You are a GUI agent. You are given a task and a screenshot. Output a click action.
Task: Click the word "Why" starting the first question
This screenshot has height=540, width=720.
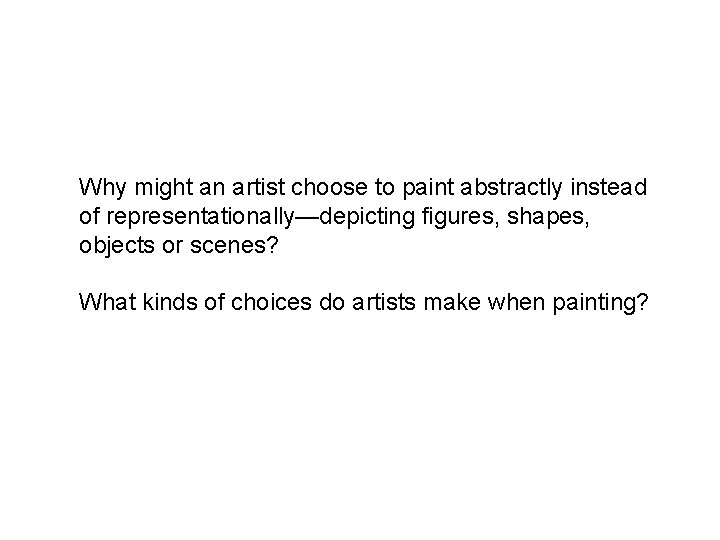[x=98, y=187]
